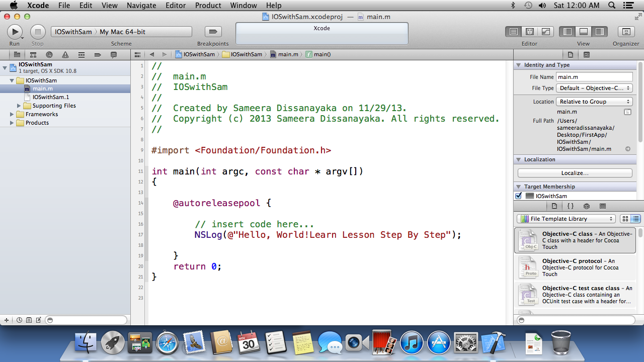
Task: Switch library to icon view
Action: point(625,219)
